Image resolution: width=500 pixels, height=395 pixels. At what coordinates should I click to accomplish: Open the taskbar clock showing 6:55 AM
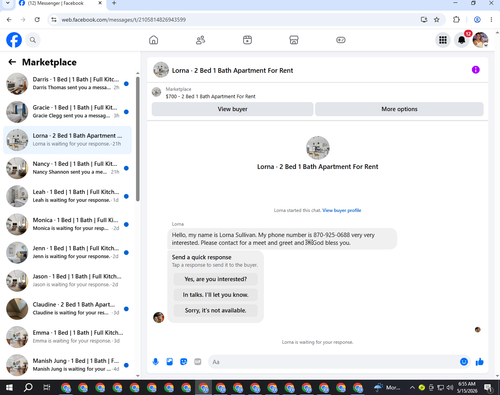tap(467, 387)
